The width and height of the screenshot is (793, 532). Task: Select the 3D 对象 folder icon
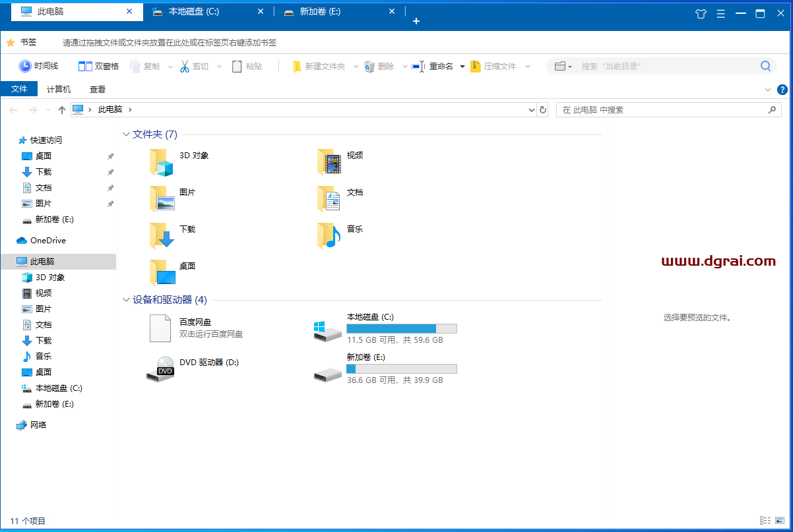162,162
